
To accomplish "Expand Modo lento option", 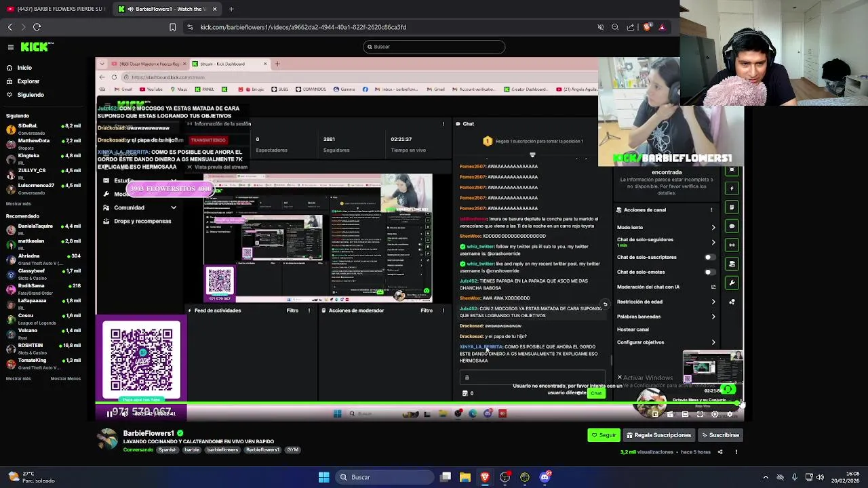I will 666,228.
